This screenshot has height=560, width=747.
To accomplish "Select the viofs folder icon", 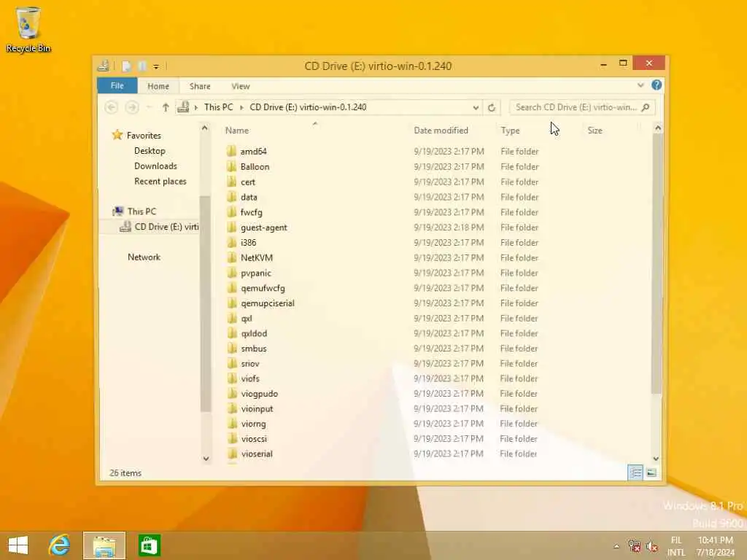I will click(x=231, y=378).
